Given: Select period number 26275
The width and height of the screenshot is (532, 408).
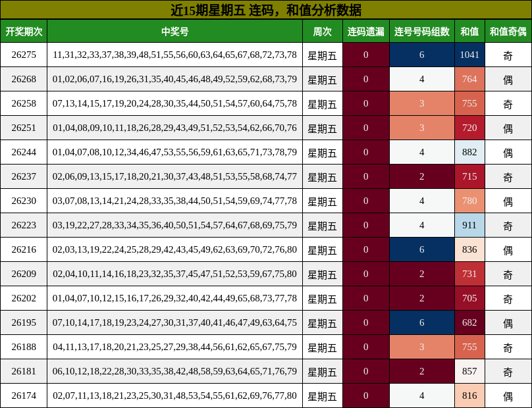Looking at the screenshot, I should coord(24,55).
